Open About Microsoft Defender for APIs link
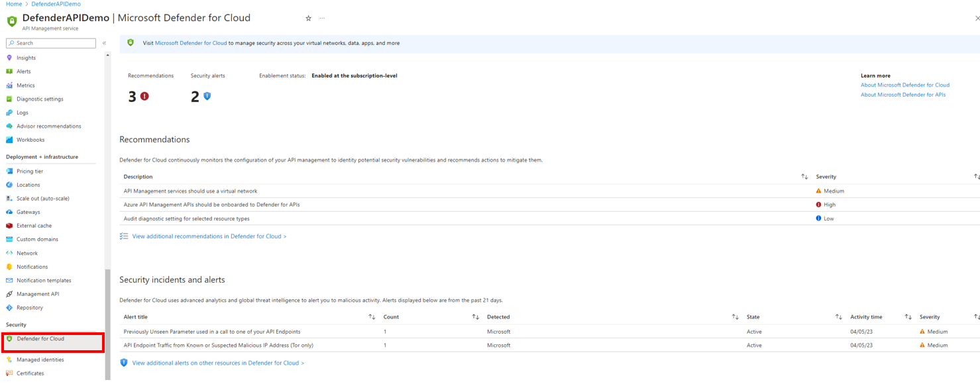This screenshot has height=384, width=980. [902, 95]
